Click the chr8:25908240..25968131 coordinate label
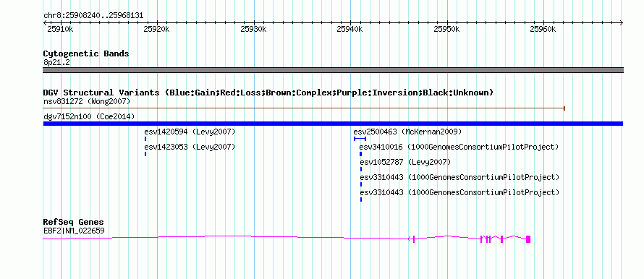This screenshot has width=644, height=279. click(x=93, y=16)
